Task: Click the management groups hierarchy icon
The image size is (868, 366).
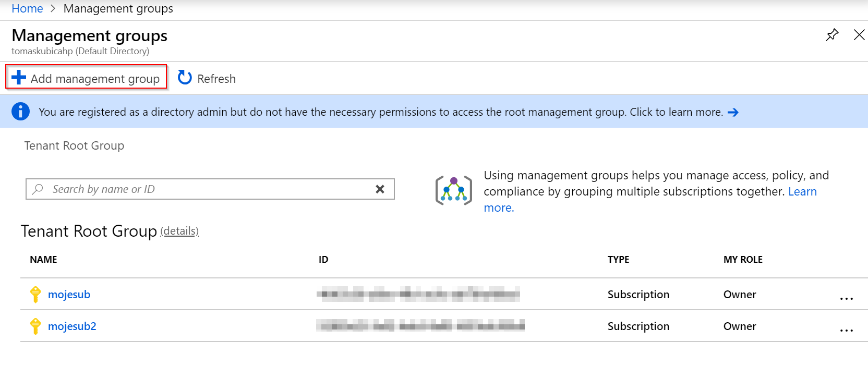Action: coord(454,191)
